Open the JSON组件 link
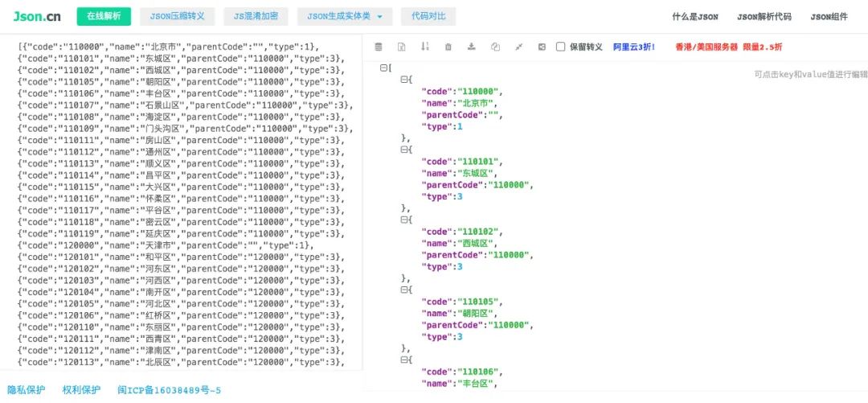This screenshot has width=868, height=403. coord(829,17)
